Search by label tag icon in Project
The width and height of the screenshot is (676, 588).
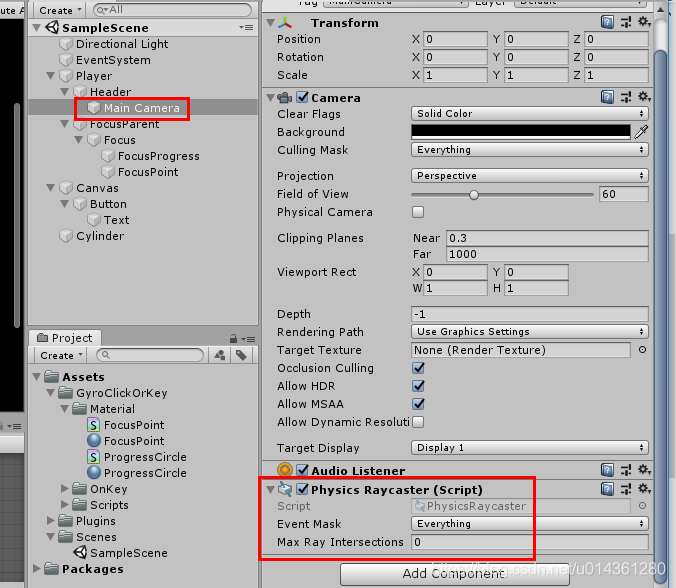point(241,355)
